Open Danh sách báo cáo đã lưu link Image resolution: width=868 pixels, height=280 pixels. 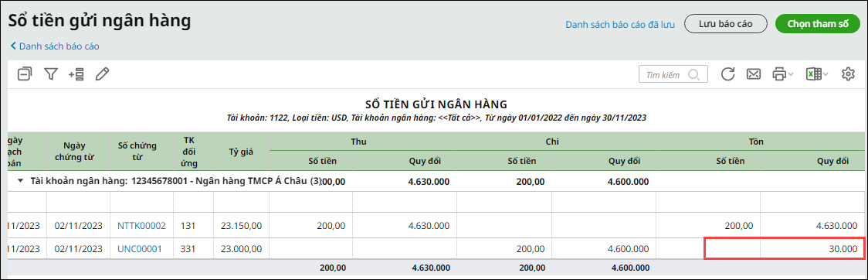(x=620, y=25)
